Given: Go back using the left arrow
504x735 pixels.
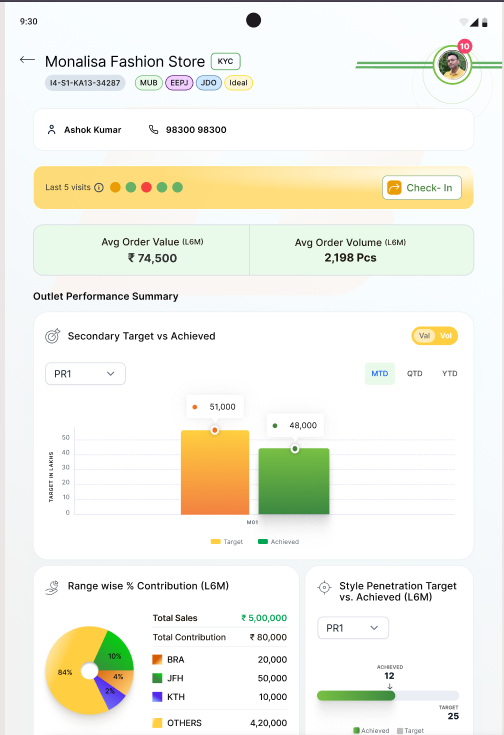Looking at the screenshot, I should pyautogui.click(x=27, y=60).
